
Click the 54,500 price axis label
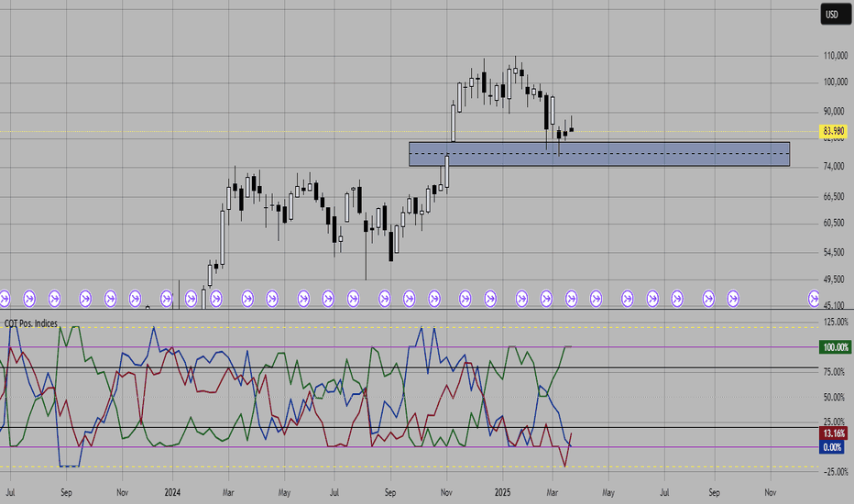click(834, 253)
